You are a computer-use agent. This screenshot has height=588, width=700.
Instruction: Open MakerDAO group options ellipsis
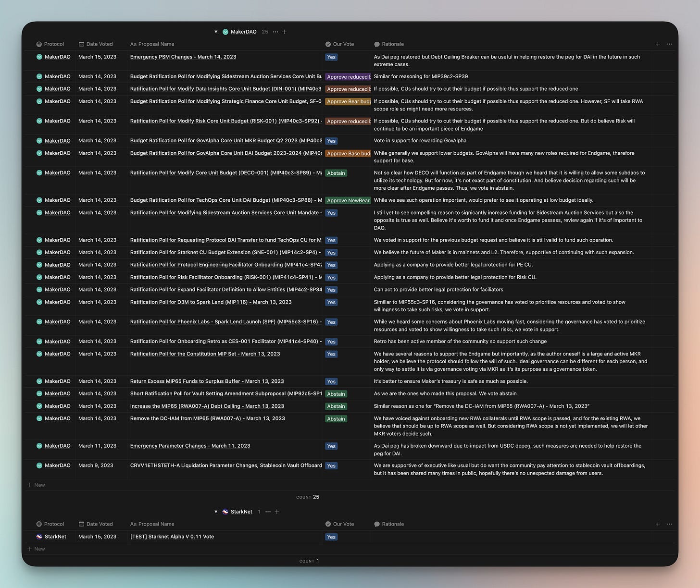(275, 32)
